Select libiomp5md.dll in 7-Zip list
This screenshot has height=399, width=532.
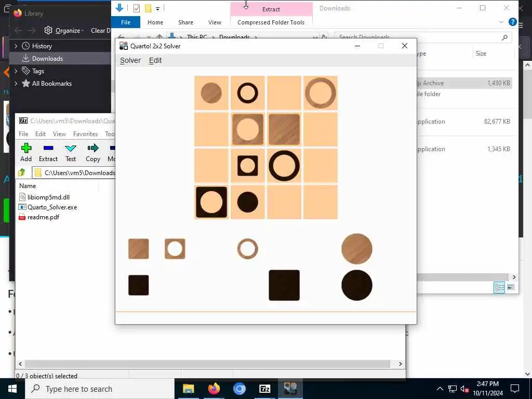[45, 197]
